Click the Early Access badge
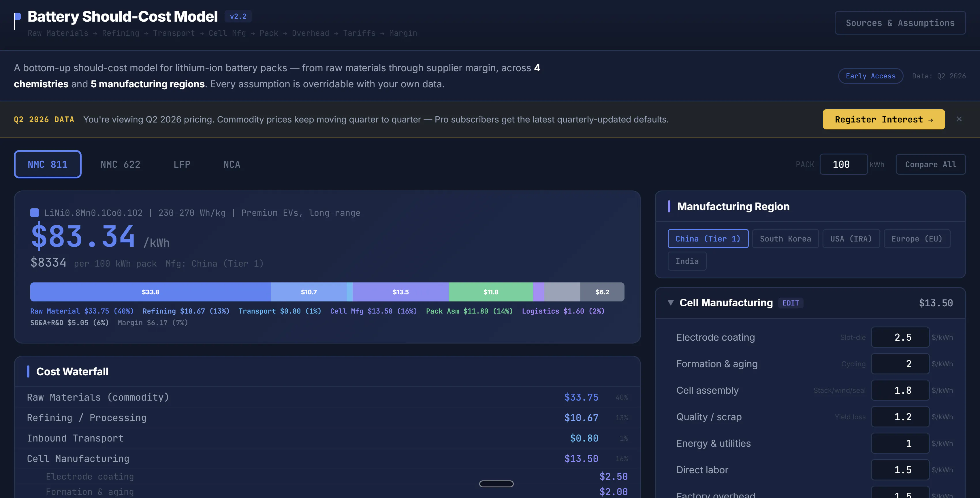 pyautogui.click(x=870, y=76)
